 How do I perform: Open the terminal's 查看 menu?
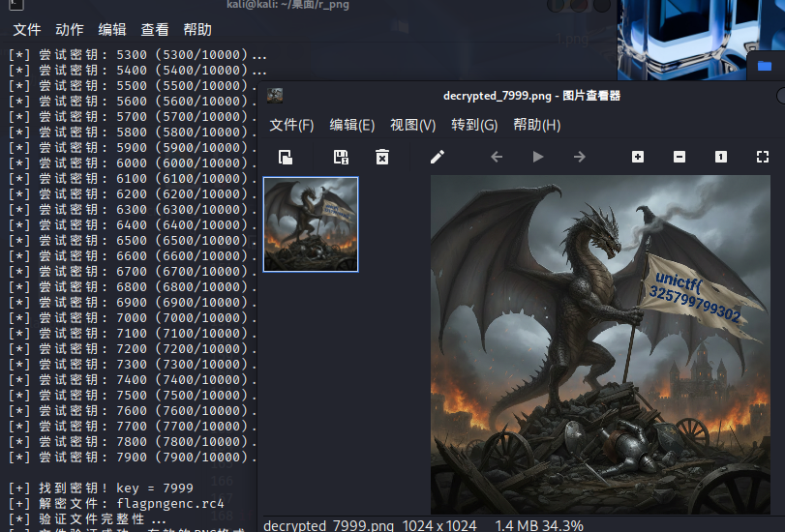[155, 30]
